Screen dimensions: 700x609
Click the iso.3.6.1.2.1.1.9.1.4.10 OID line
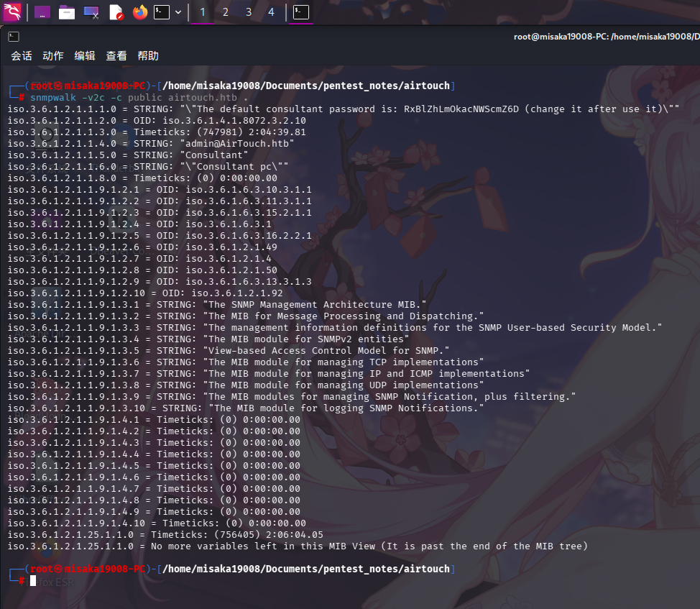pyautogui.click(x=157, y=523)
